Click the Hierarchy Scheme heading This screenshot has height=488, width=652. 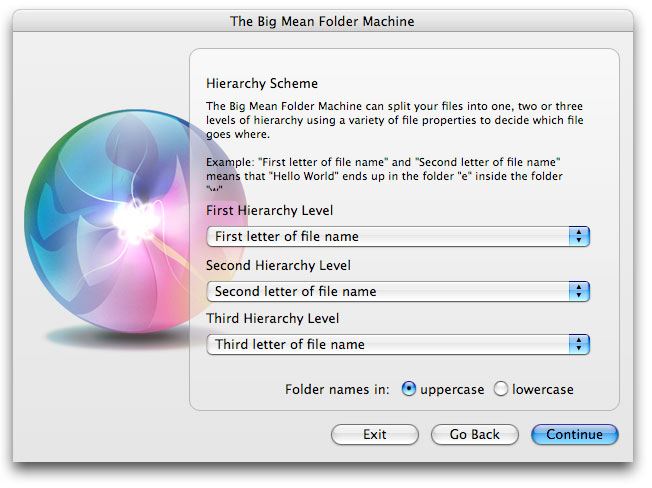click(262, 84)
